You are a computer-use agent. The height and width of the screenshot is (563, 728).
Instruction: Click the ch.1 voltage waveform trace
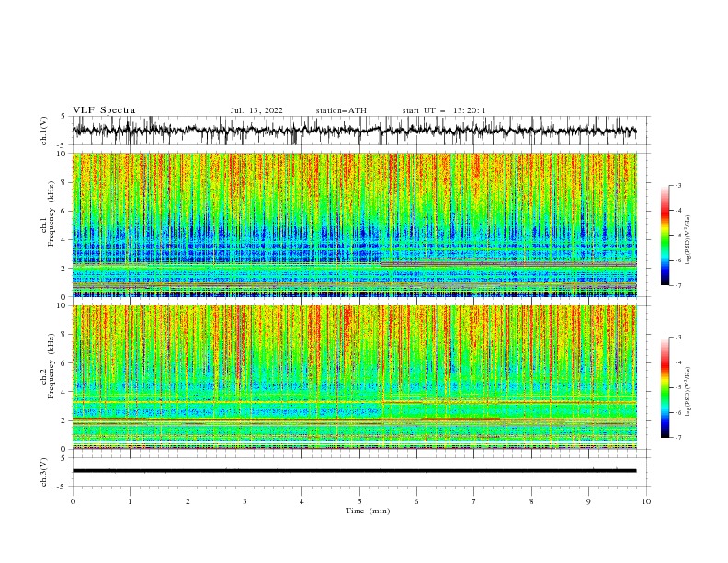[x=354, y=131]
